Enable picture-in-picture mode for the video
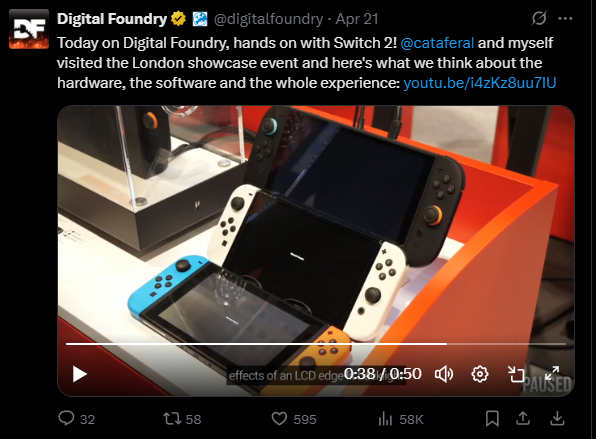596x439 pixels. click(x=516, y=374)
